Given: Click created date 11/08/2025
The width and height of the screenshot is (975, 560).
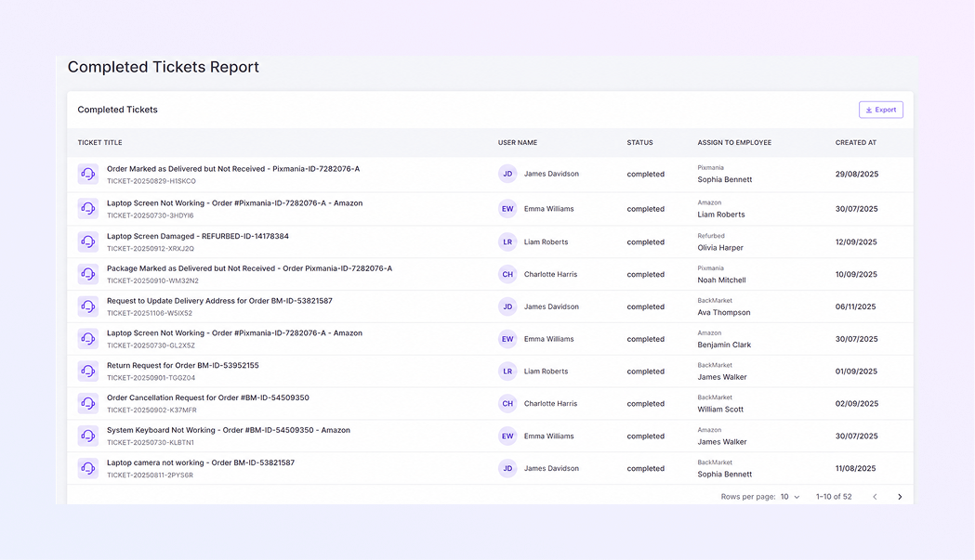Looking at the screenshot, I should 856,468.
